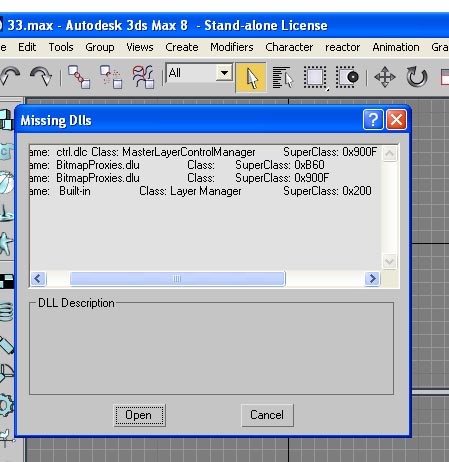Click the starfish-shaped reactor icon in left toolbar
Viewport: 449px width, 462px height.
pos(7,243)
